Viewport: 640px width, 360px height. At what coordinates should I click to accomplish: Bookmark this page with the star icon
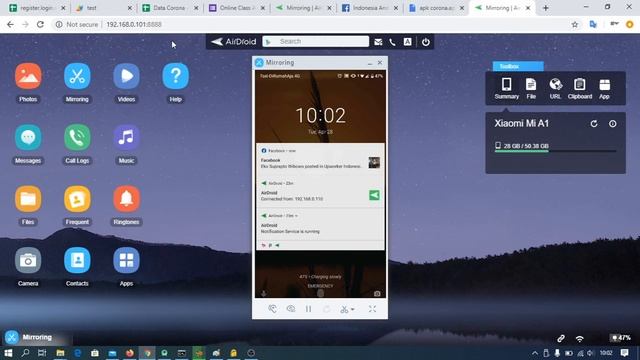(575, 24)
